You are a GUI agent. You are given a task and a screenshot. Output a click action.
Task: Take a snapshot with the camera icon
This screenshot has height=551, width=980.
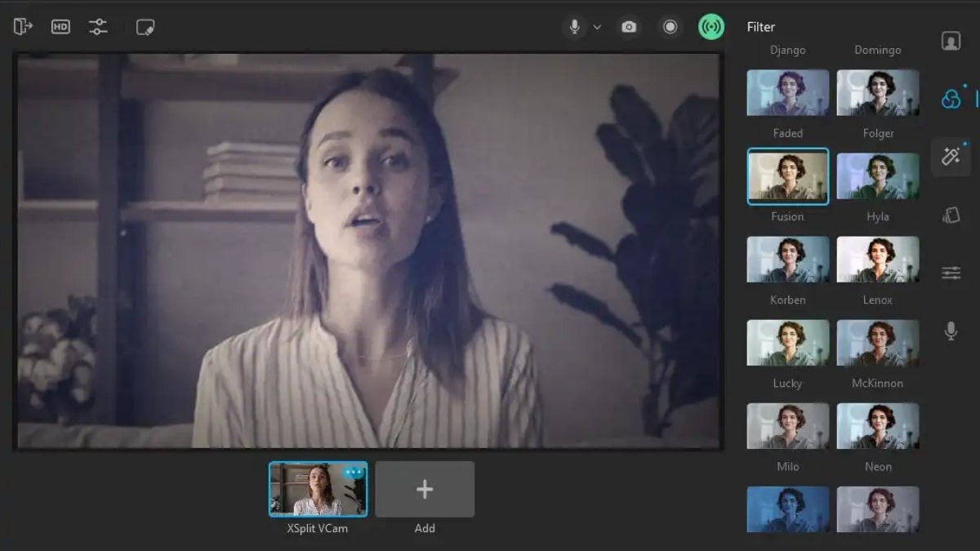pyautogui.click(x=629, y=27)
